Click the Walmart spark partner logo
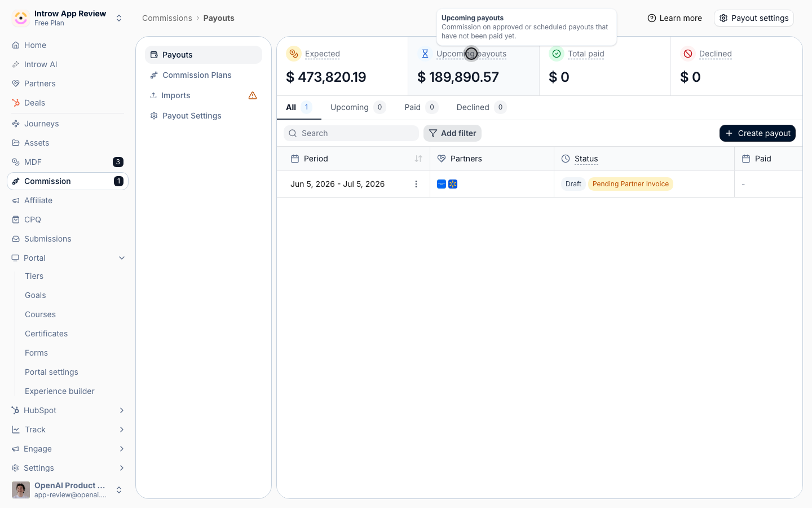Viewport: 812px width, 508px height. (453, 184)
